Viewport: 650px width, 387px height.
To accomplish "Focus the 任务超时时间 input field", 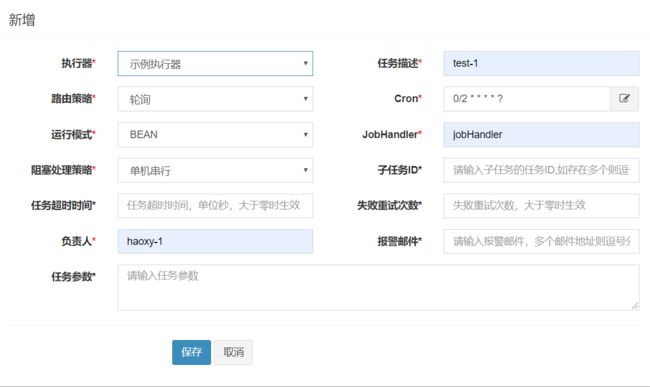I will [215, 206].
